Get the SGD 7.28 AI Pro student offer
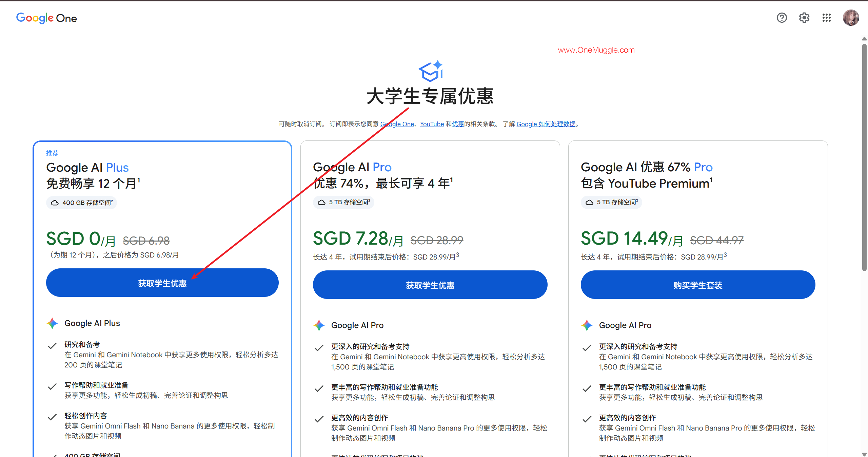This screenshot has width=868, height=457. (x=430, y=285)
